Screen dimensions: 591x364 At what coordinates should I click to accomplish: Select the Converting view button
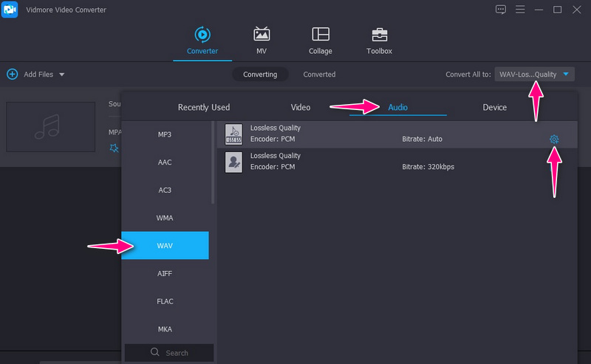click(260, 75)
